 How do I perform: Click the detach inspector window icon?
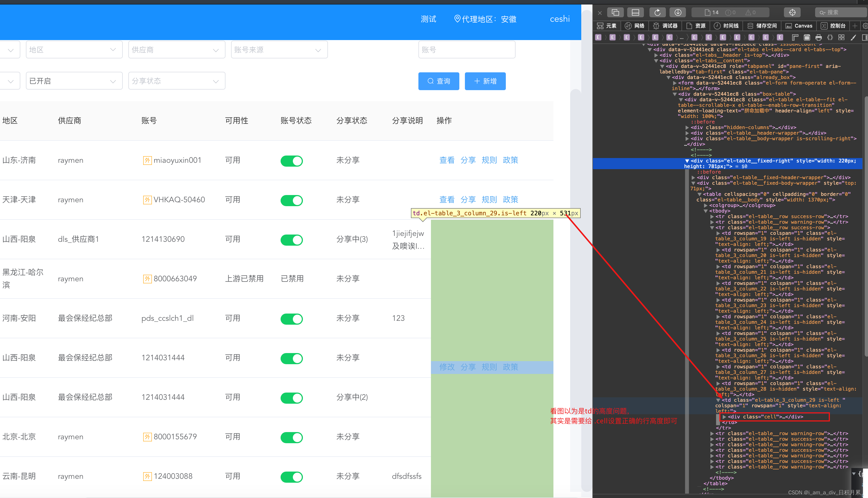pos(615,13)
